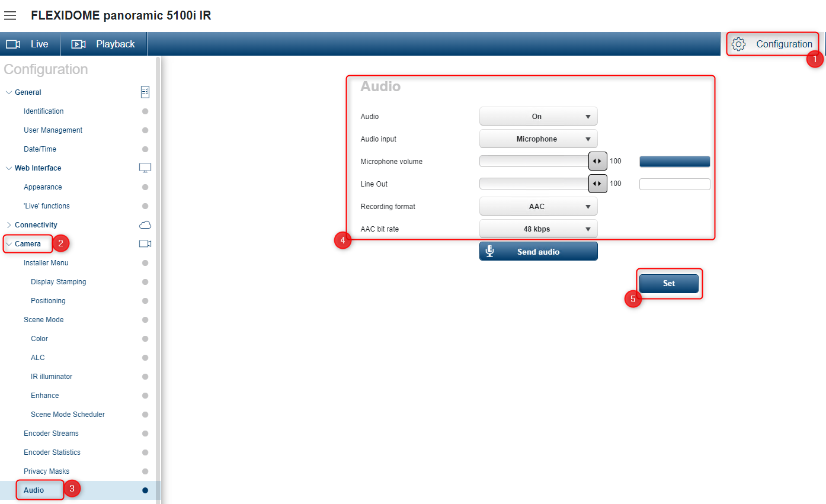
Task: Click status dot beside Identification
Action: click(145, 111)
